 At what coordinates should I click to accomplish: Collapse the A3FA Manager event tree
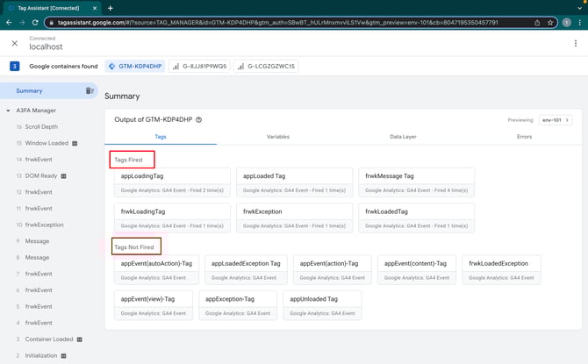click(8, 111)
